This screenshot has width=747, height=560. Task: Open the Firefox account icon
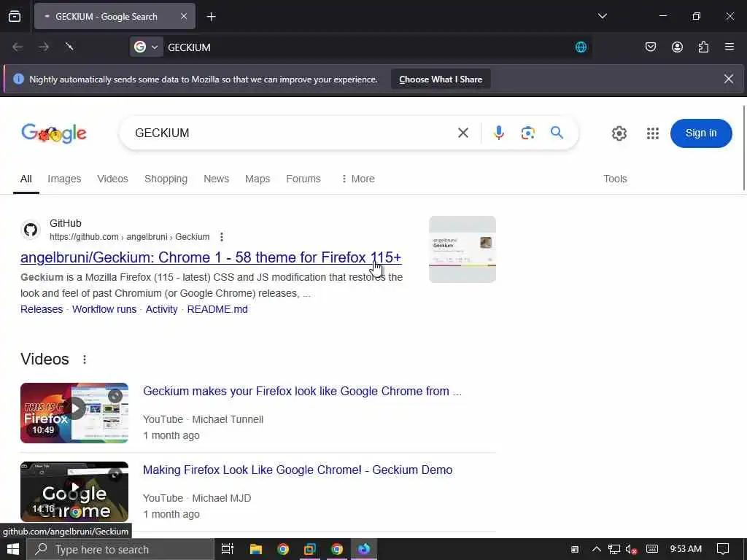(677, 47)
